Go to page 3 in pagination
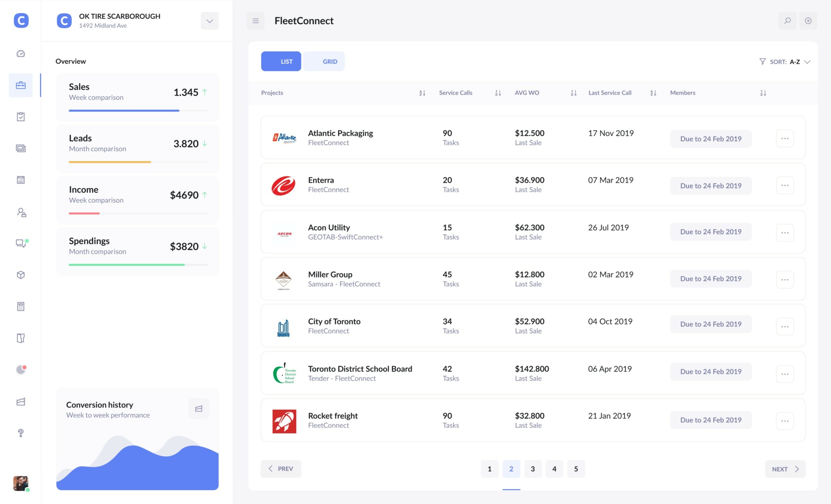 [532, 469]
